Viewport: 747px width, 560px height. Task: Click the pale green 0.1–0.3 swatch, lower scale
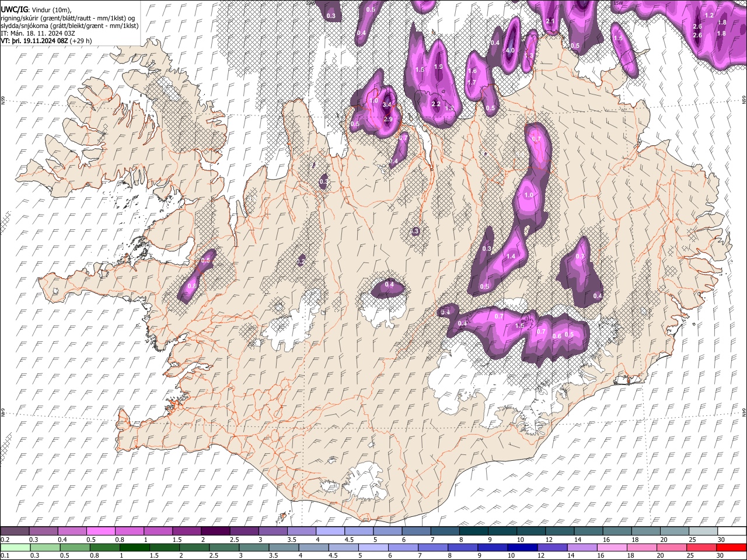pyautogui.click(x=16, y=547)
